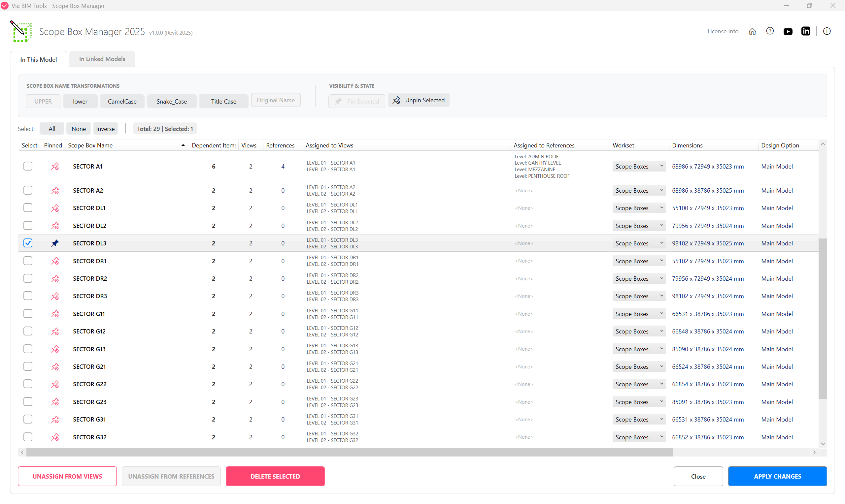Toggle pin icon for SECTOR A1
The width and height of the screenshot is (845, 504).
tap(55, 167)
